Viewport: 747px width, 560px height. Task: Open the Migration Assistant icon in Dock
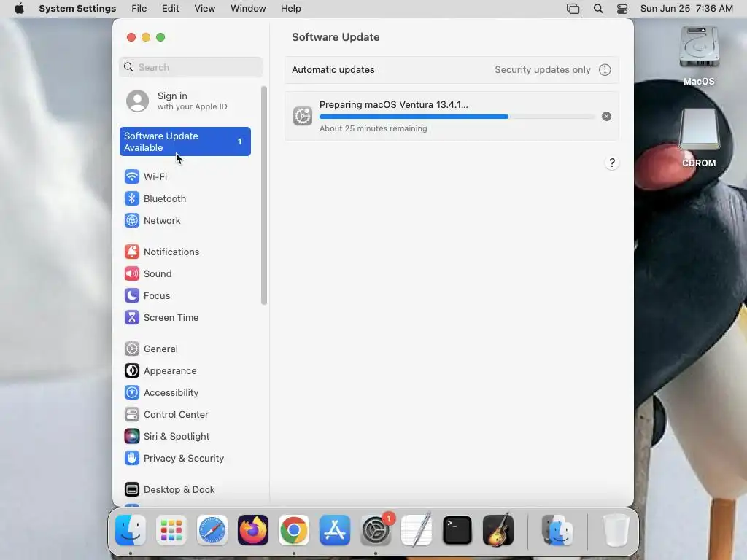point(557,530)
